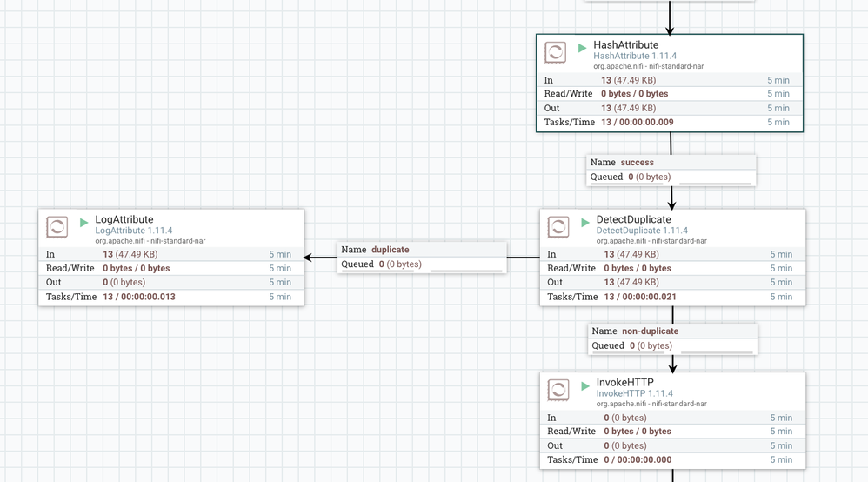Click HashAttribute In value 13 (47.49 KB)
Image resolution: width=868 pixels, height=482 pixels.
click(x=628, y=80)
